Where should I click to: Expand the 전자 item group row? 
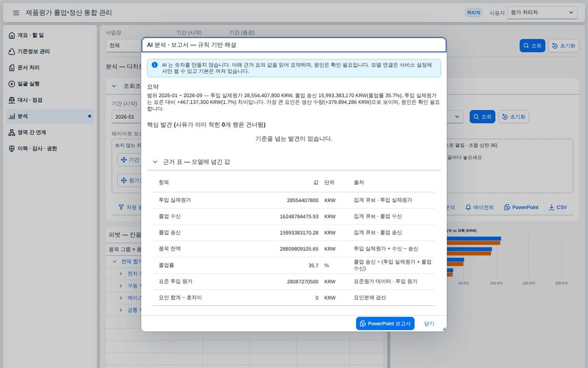(121, 274)
